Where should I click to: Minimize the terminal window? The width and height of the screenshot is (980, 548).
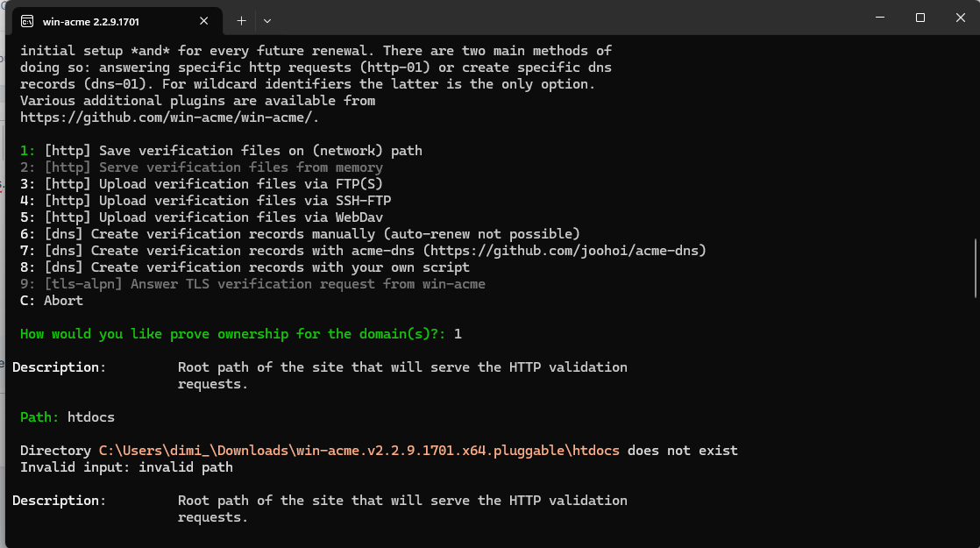point(880,18)
